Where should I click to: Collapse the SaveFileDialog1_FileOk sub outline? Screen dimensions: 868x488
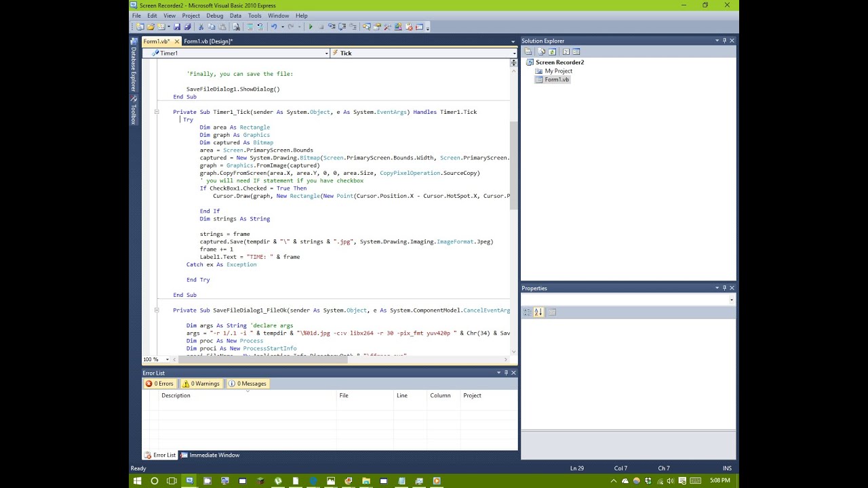coord(157,310)
